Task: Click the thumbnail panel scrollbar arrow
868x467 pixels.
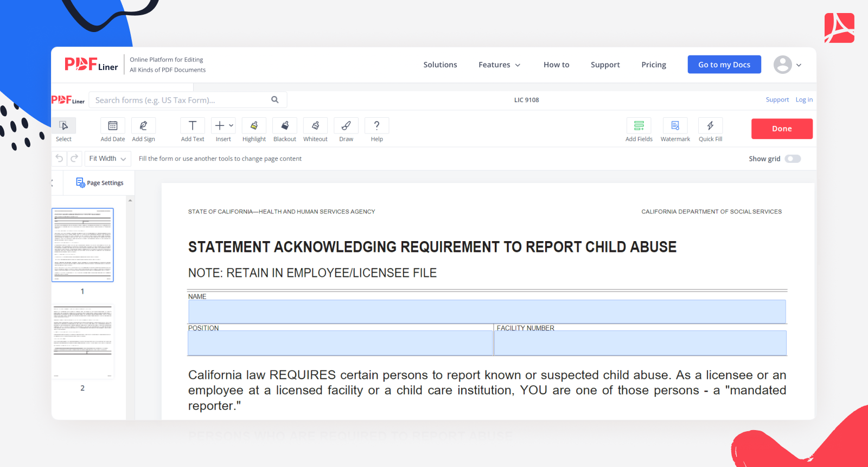Action: 130,201
